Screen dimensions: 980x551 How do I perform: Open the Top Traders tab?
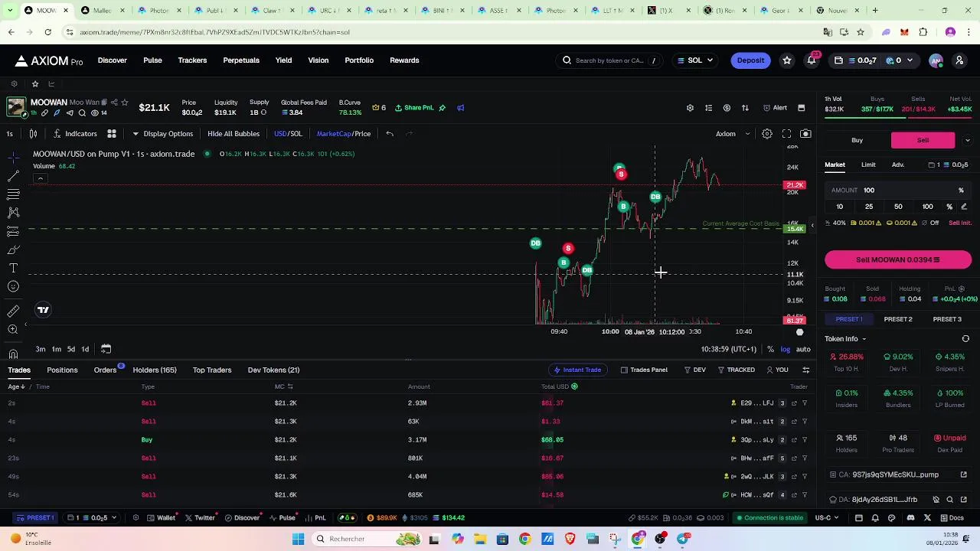(x=212, y=370)
